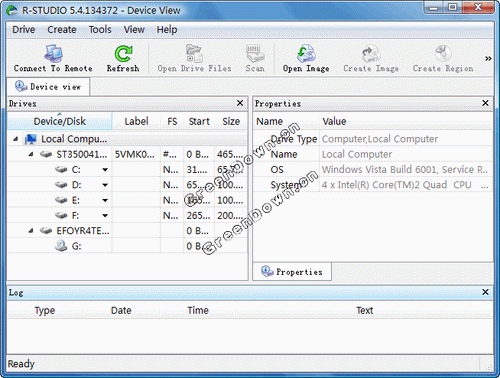Maximize the R-STUDIO window
Screen dimensions: 500x378
pos(452,7)
